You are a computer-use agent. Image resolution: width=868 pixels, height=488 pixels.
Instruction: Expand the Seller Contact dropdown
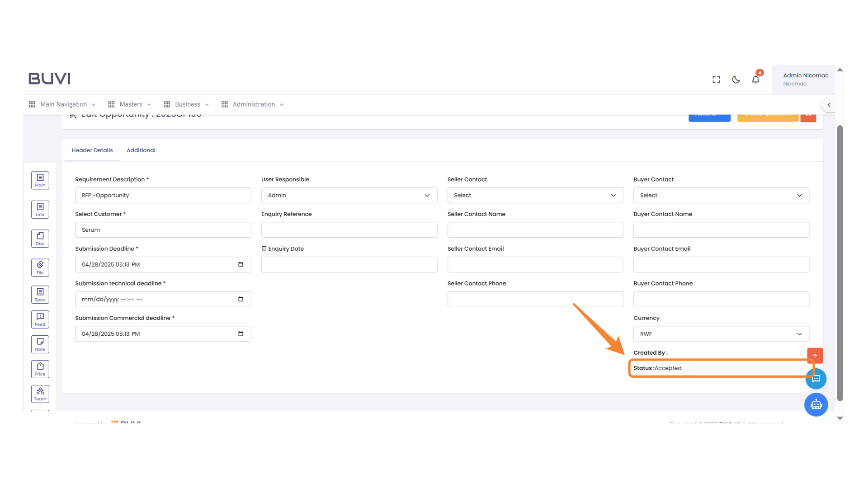click(535, 195)
